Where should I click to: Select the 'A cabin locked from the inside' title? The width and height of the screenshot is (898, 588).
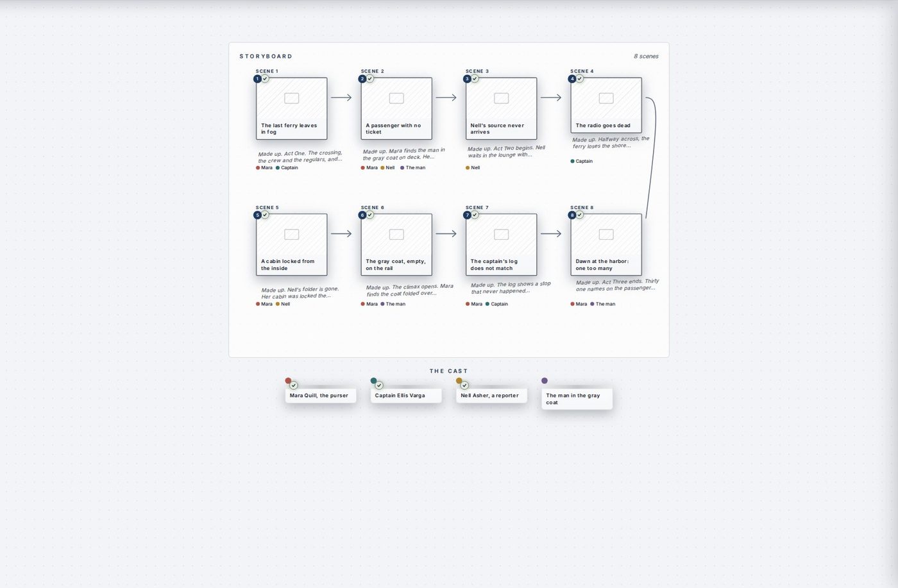tap(287, 265)
